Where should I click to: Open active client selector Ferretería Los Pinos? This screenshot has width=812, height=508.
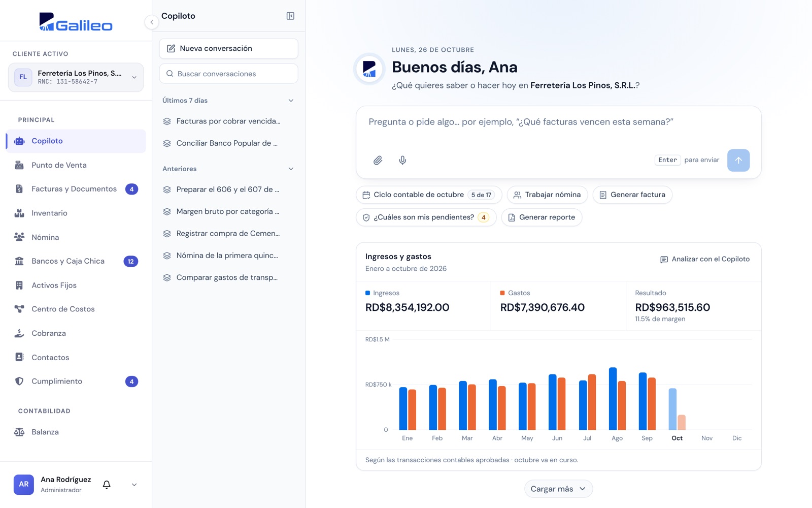(x=76, y=77)
